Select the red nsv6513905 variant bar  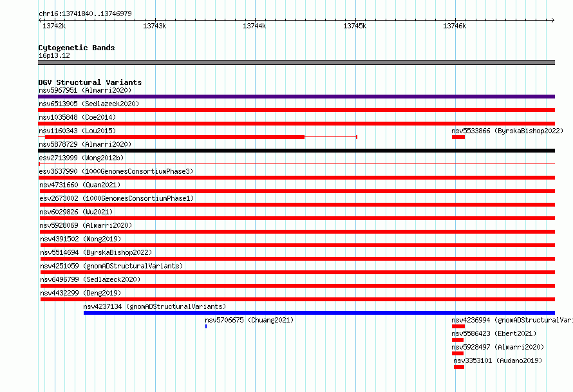(x=296, y=110)
